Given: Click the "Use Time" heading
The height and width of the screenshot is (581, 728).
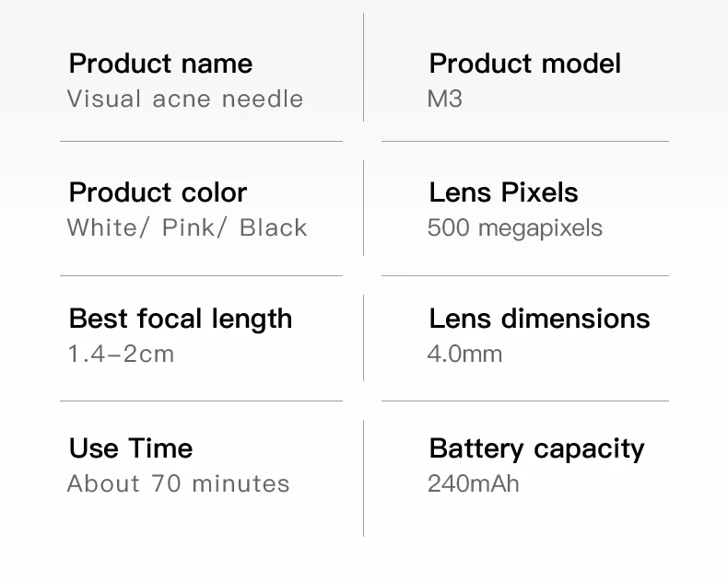Looking at the screenshot, I should point(131,448).
